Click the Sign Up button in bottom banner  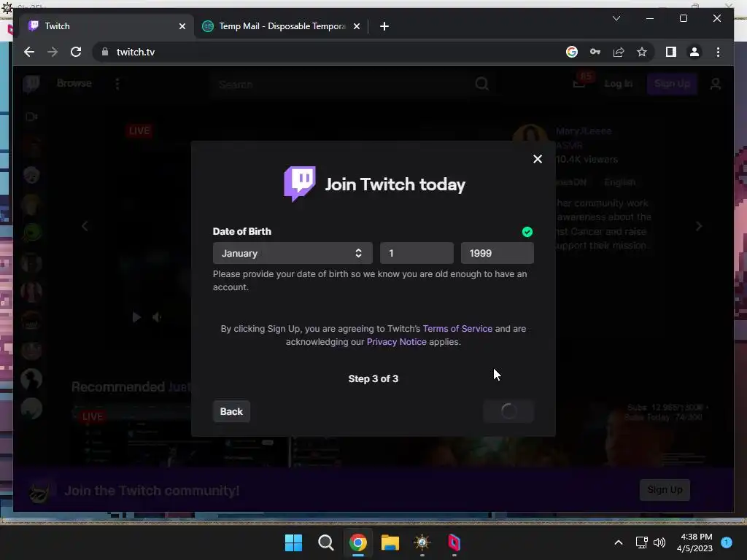pyautogui.click(x=665, y=490)
